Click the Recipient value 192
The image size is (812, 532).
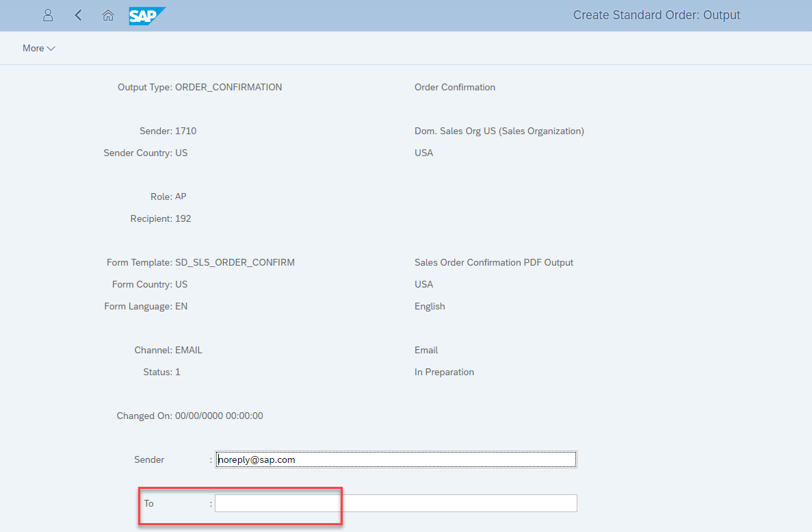[x=183, y=219]
